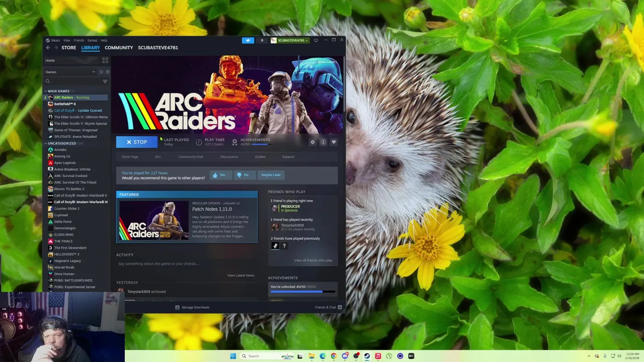Open Patch Notes 1.11.0 featured thumbnail

coord(153,220)
